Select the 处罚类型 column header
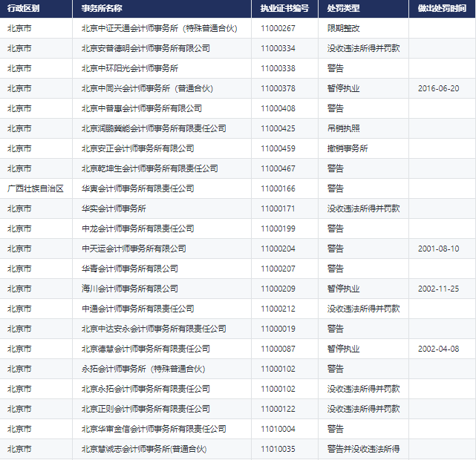 (x=343, y=9)
